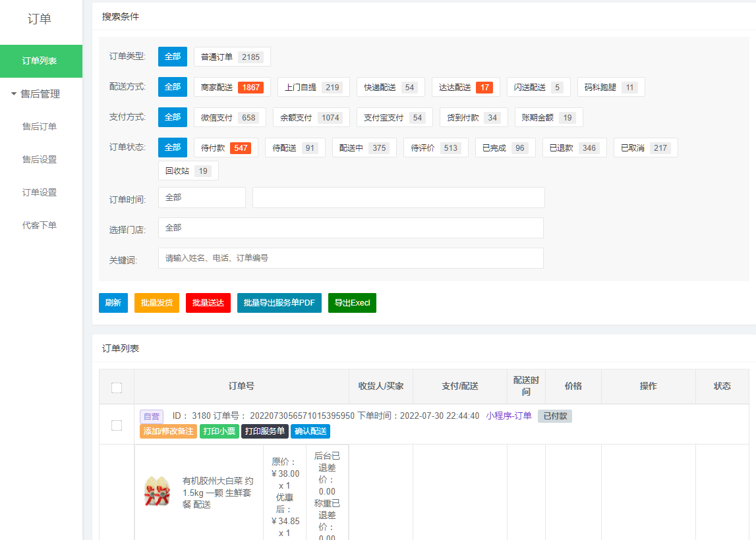Click the 打印小票 green button
The width and height of the screenshot is (756, 540).
tap(219, 431)
